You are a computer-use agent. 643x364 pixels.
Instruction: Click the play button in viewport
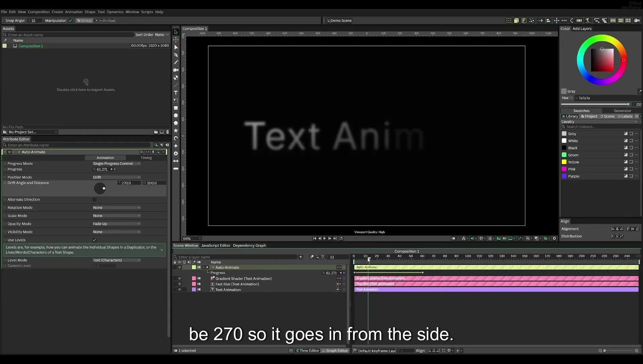[325, 239]
